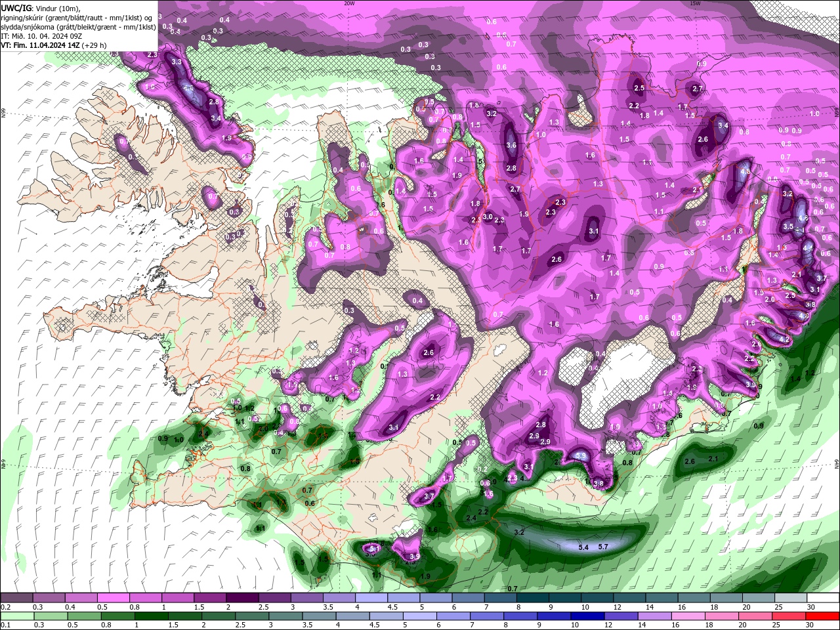Click lower legend row swatch labelled 5
The image size is (840, 630).
[420, 616]
